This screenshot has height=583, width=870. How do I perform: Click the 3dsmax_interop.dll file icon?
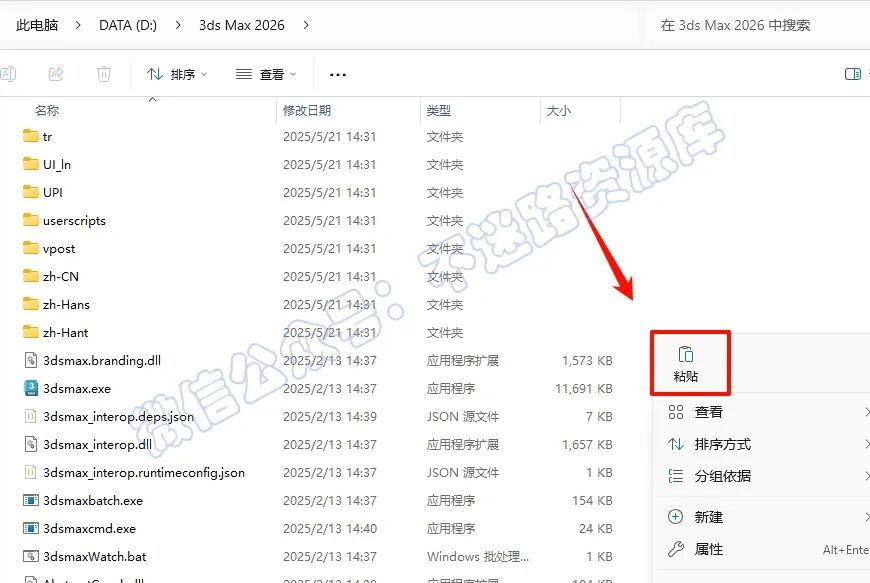click(31, 444)
